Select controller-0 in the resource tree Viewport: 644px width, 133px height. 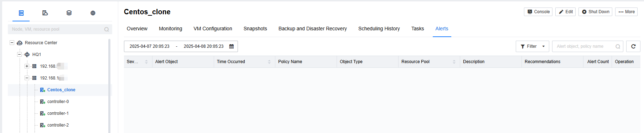[x=58, y=102]
